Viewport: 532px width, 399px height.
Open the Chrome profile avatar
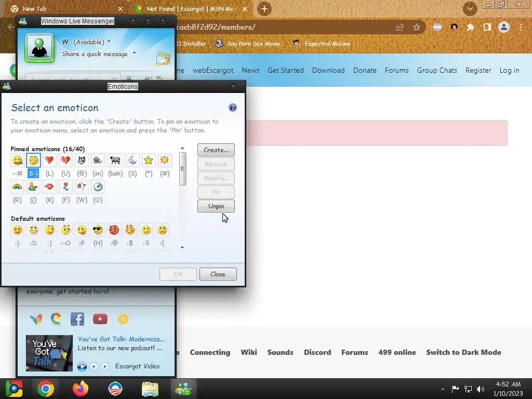point(504,27)
